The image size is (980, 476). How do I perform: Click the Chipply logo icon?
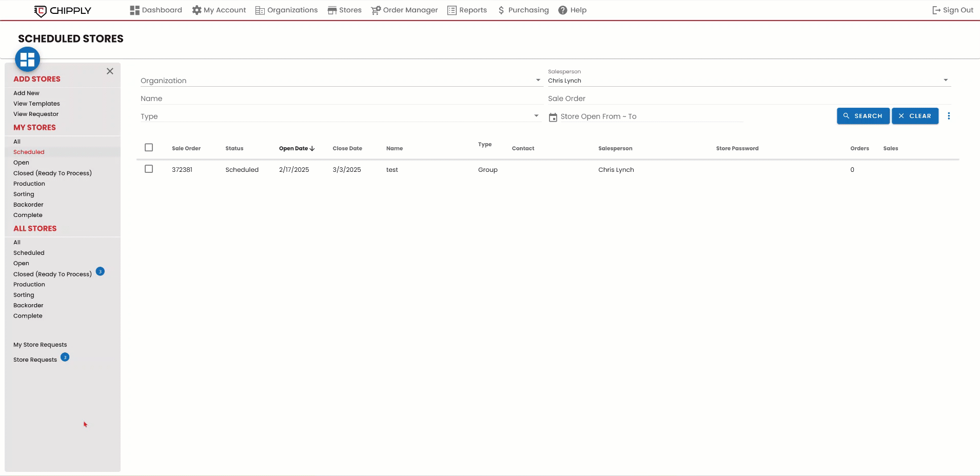(x=41, y=11)
